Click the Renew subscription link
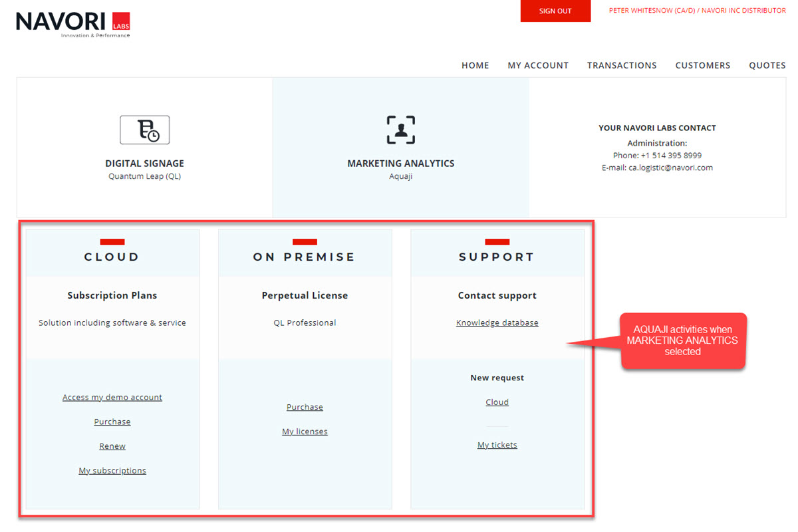 [112, 446]
